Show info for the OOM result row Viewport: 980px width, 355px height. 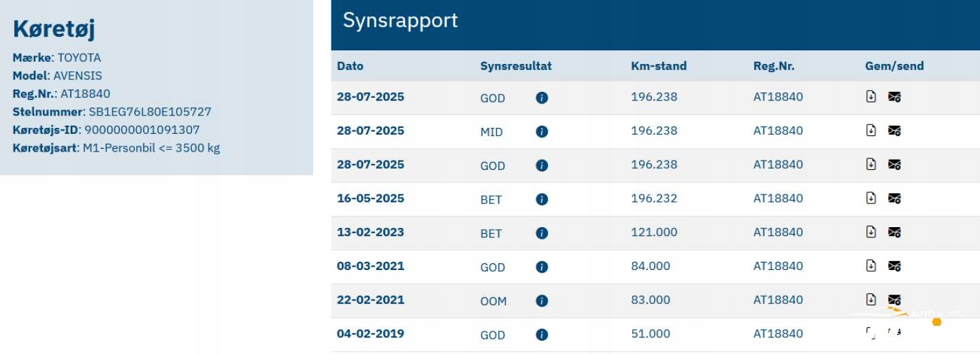coord(542,301)
